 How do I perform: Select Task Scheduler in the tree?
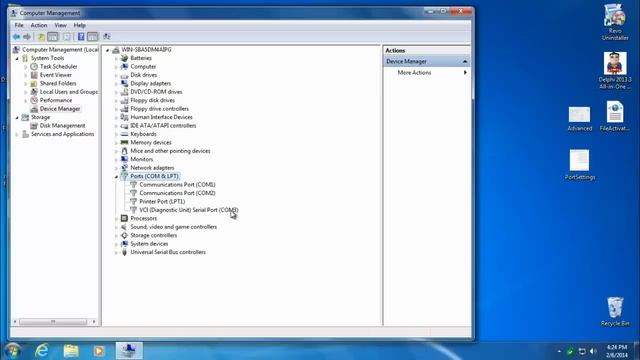click(58, 67)
